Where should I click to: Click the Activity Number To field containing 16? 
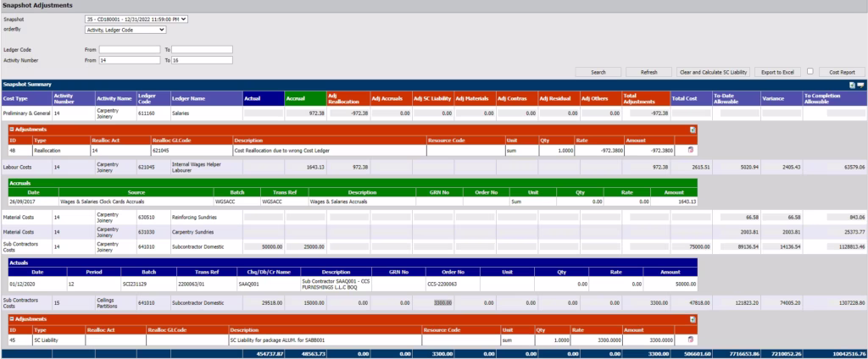click(x=202, y=60)
